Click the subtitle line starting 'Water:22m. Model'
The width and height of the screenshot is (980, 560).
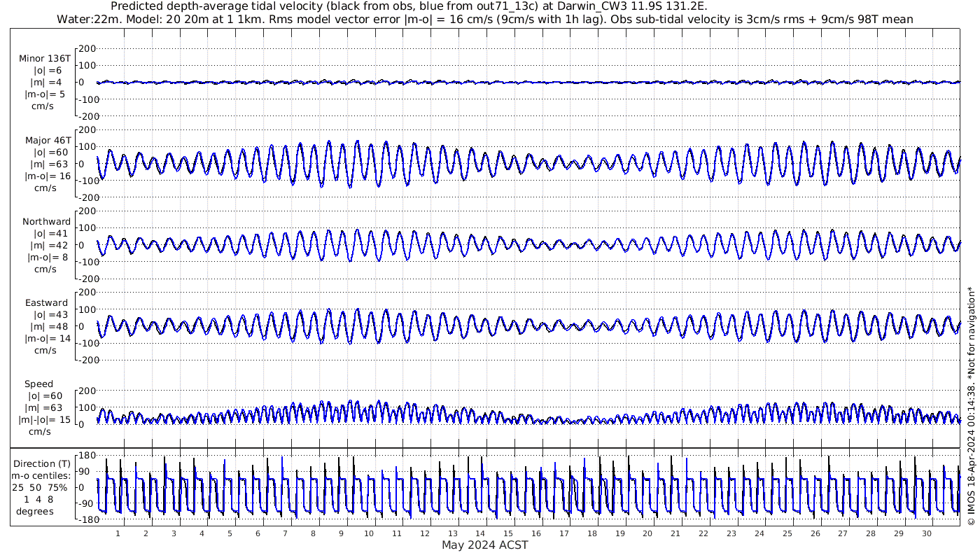tap(485, 19)
